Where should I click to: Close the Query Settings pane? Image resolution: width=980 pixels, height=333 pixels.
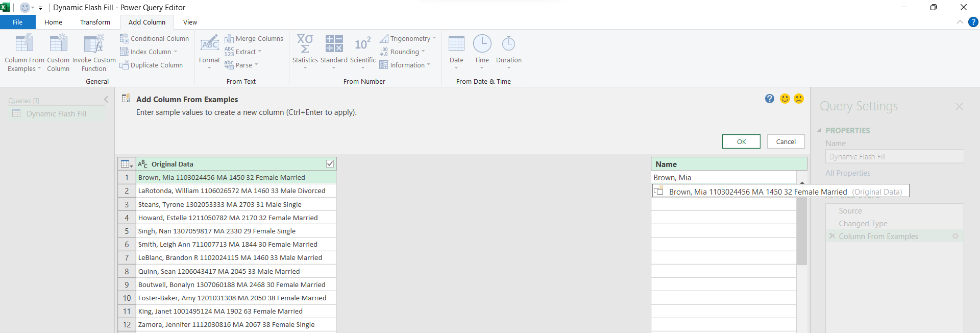[959, 106]
